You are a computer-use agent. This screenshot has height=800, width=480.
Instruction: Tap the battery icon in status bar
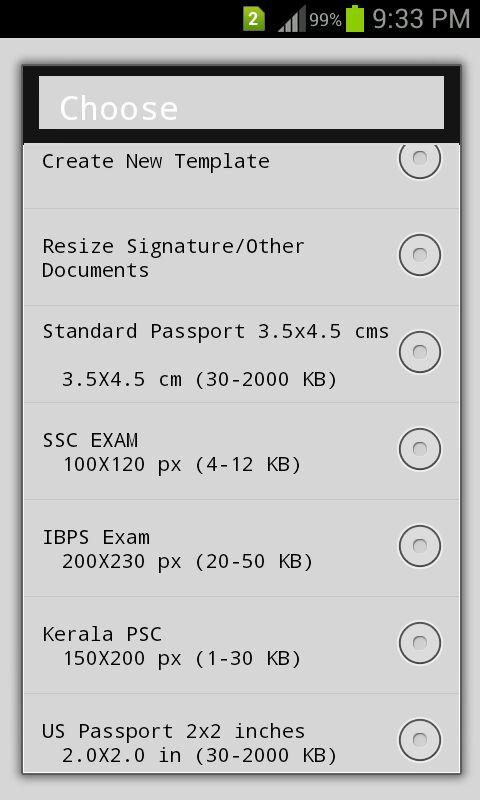pyautogui.click(x=355, y=19)
